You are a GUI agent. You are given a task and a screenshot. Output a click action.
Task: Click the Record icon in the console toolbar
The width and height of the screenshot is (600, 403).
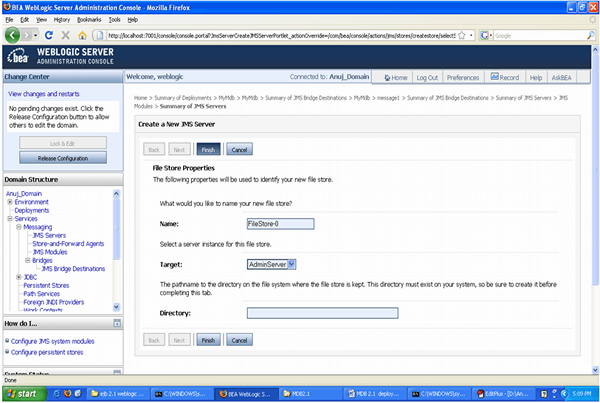[x=505, y=77]
